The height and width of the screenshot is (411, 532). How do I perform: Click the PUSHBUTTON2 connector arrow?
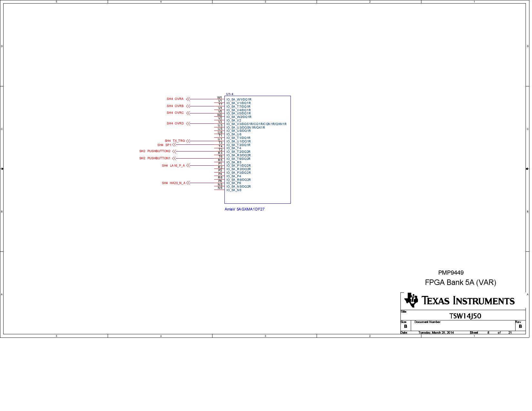click(x=174, y=152)
